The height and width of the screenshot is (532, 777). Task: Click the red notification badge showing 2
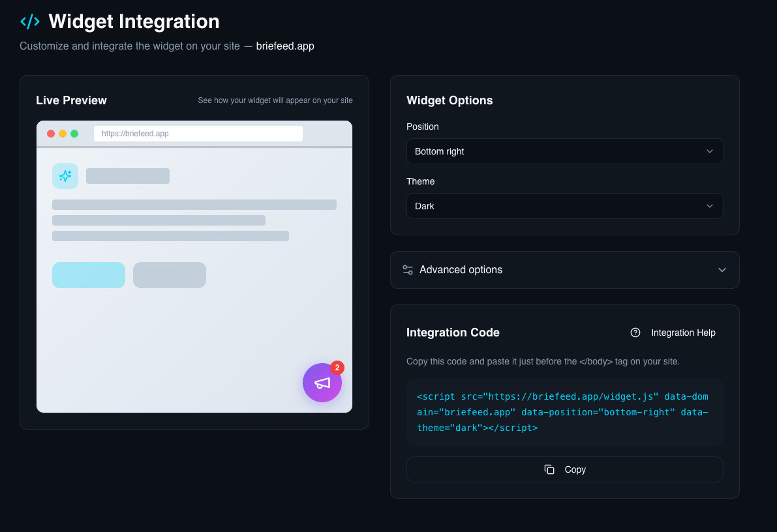point(337,368)
